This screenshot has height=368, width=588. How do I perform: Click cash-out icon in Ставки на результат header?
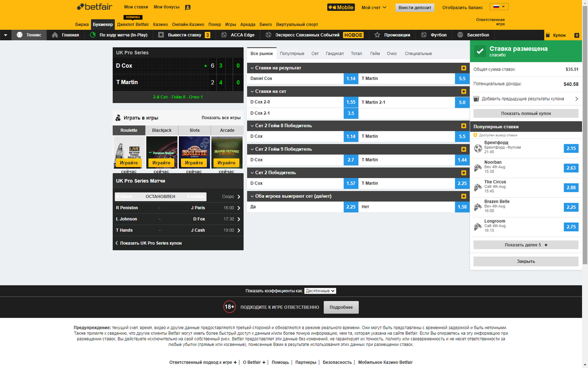463,68
